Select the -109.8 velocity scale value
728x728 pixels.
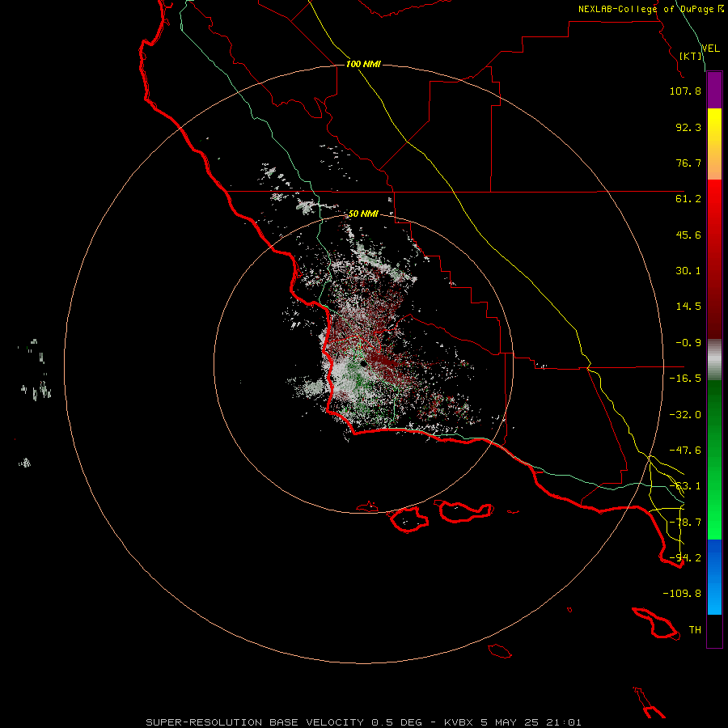click(682, 594)
